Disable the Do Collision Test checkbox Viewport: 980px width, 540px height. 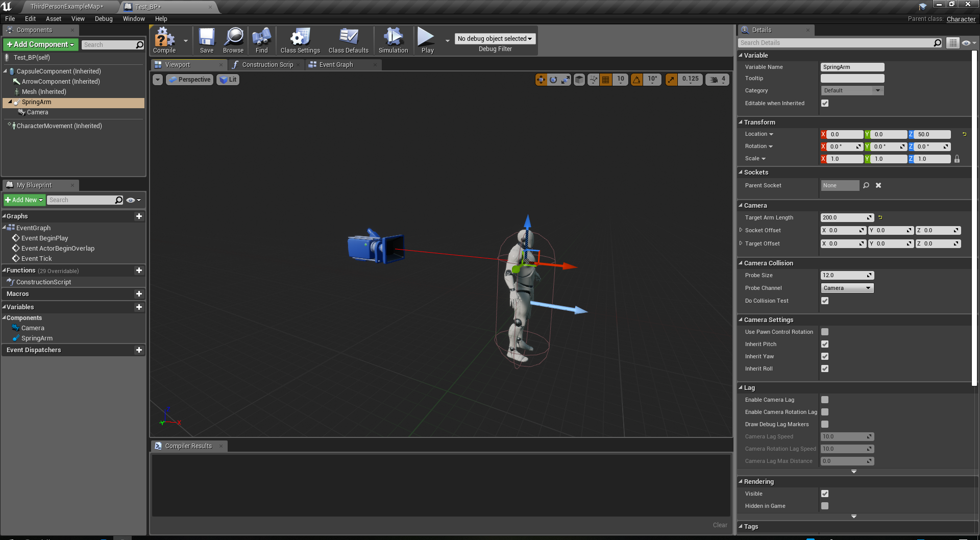point(825,301)
